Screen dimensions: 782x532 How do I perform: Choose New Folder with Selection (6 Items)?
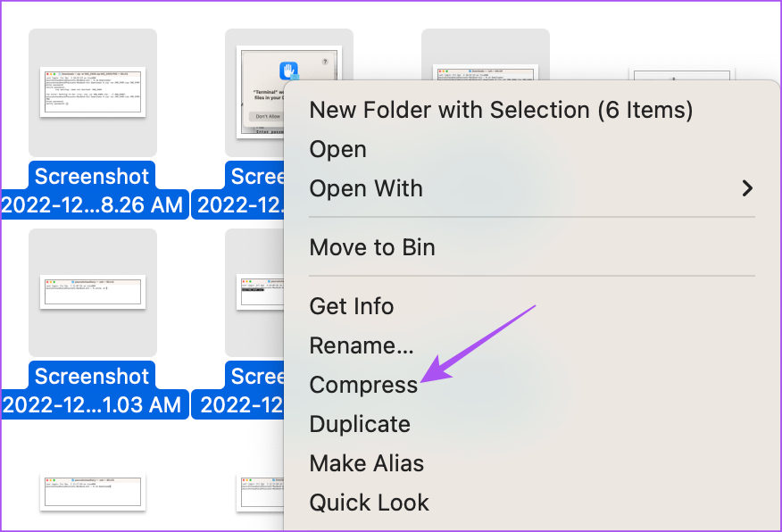[x=501, y=110]
